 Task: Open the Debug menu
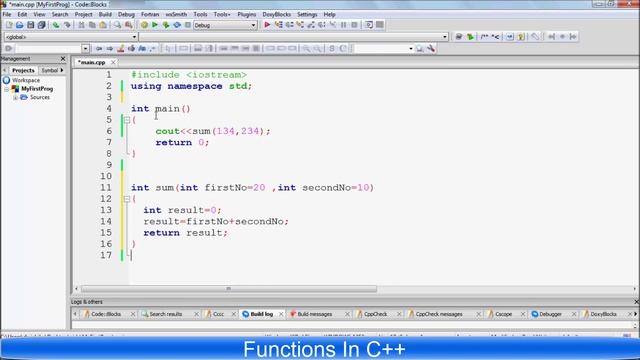126,14
